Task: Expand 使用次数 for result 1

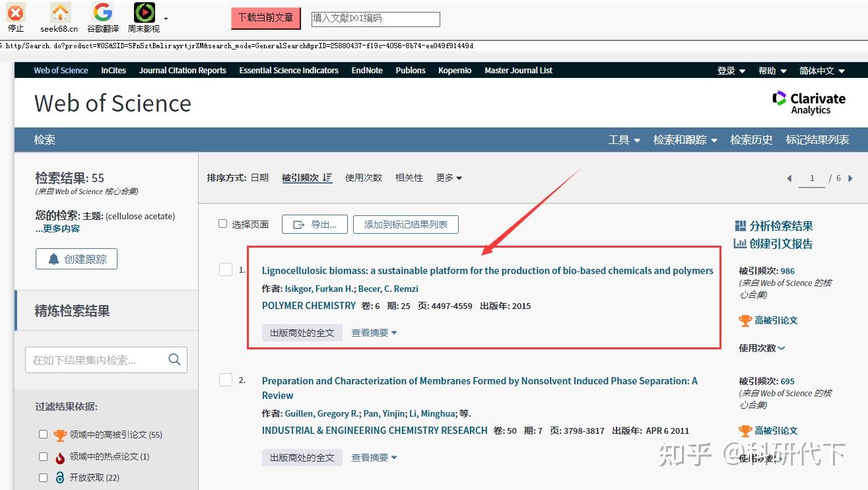Action: click(x=762, y=348)
